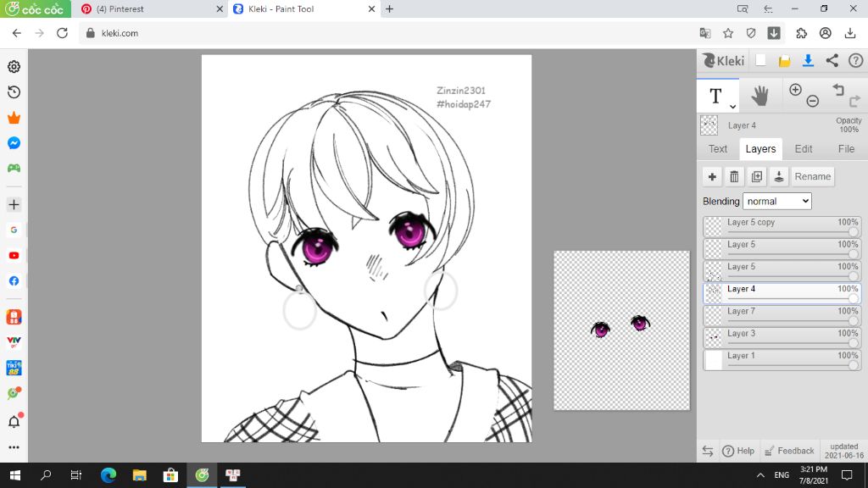Open browser extensions puzzle icon
The image size is (868, 488).
802,33
